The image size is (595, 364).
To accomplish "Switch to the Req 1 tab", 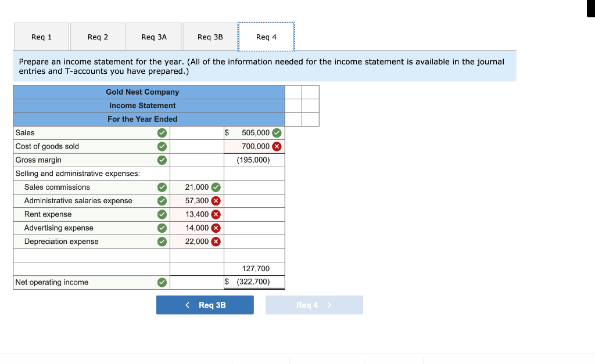I will click(41, 36).
